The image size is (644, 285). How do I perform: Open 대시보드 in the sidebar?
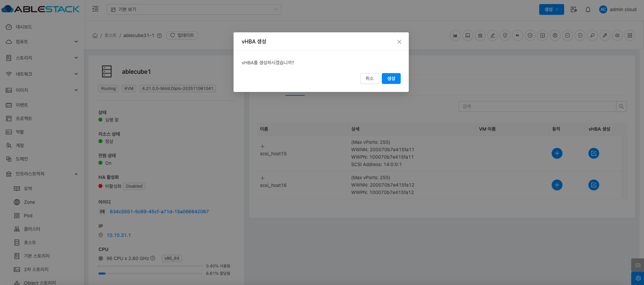(x=24, y=27)
